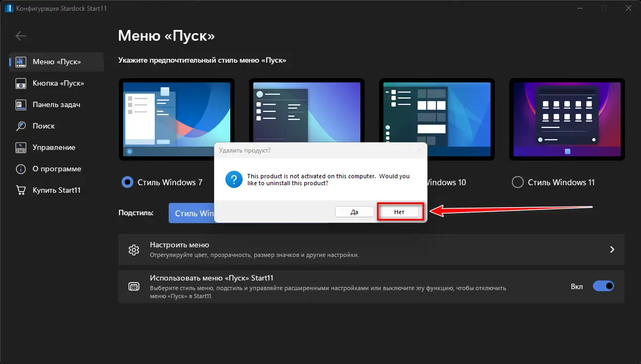Disable the Использовать меню «Пуск» Start11 toggle
Image resolution: width=641 pixels, height=364 pixels.
[x=604, y=286]
